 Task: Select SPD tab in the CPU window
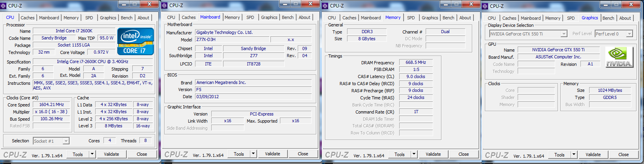[89, 18]
